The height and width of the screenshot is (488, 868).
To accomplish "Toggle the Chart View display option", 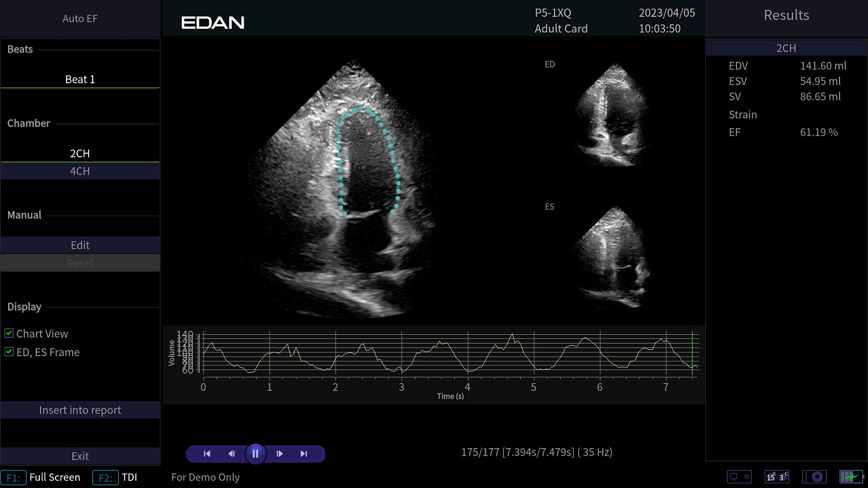I will coord(9,333).
